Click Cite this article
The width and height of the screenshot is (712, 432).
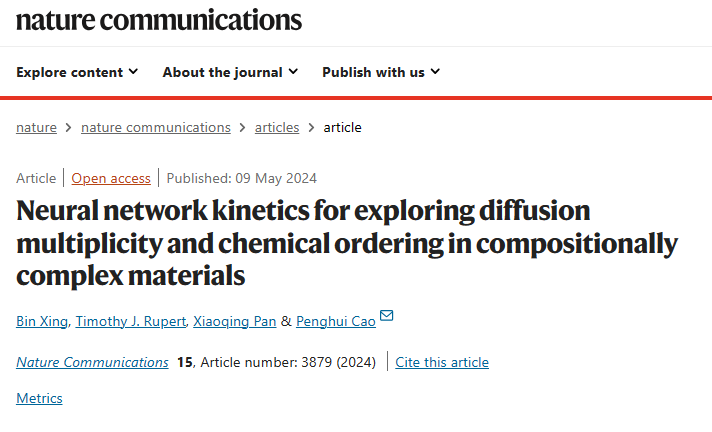point(442,362)
